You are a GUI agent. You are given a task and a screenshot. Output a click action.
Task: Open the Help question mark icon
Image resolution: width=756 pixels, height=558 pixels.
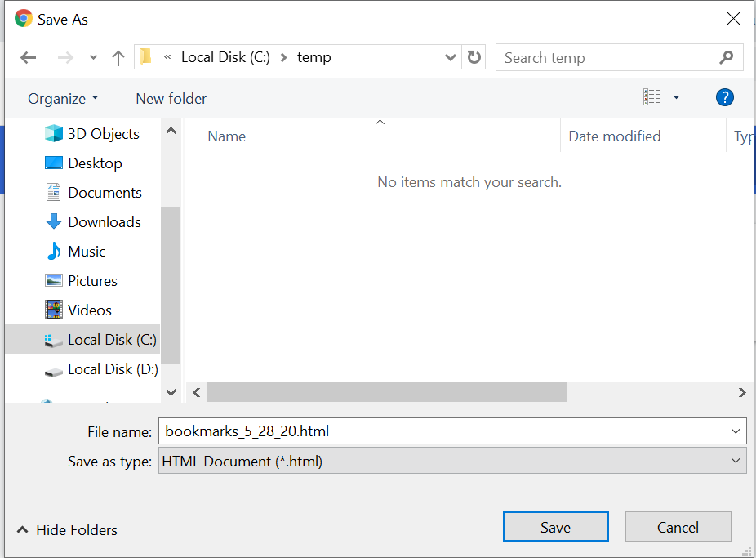[x=724, y=98]
